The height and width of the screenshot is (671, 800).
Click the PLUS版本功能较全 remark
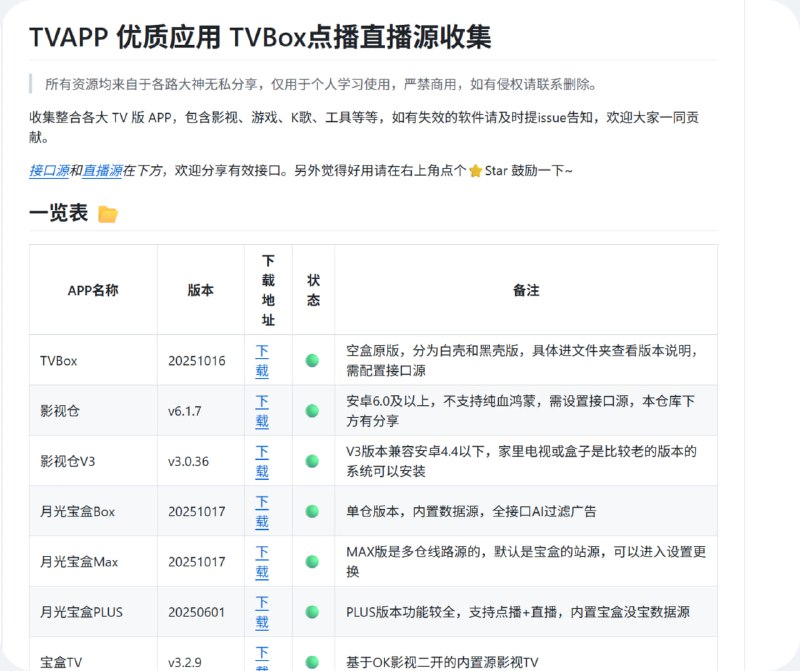[518, 612]
